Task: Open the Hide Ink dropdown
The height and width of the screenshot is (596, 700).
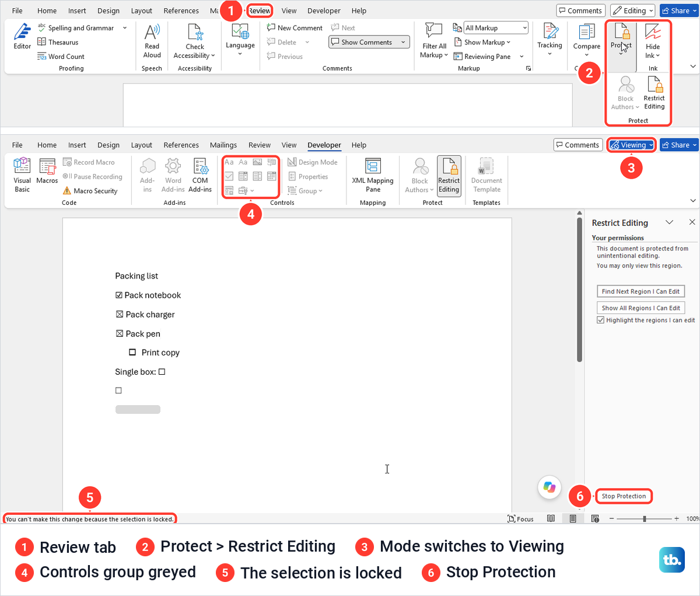Action: 653,41
